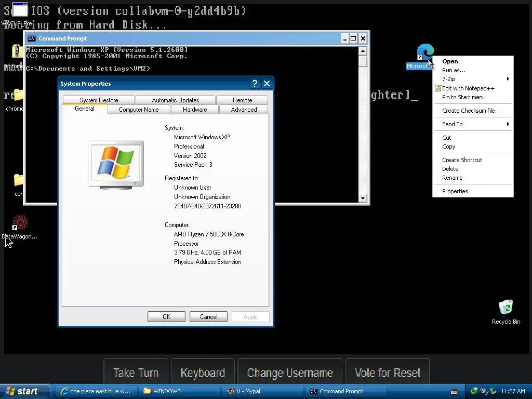The height and width of the screenshot is (399, 532).
Task: Switch to WINDOWS folder taskbar button
Action: click(179, 391)
